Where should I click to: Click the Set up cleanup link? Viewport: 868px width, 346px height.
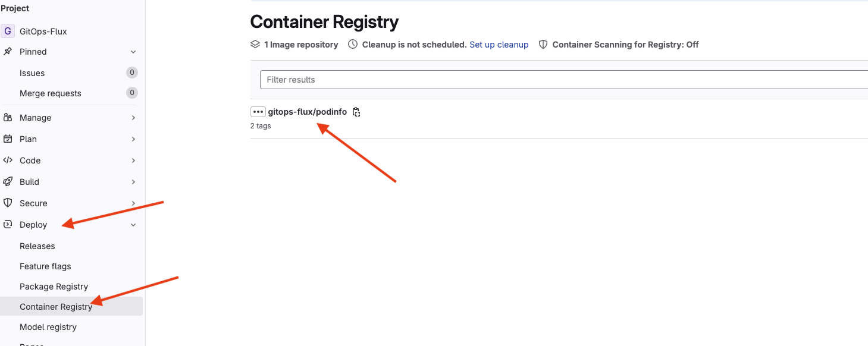499,45
